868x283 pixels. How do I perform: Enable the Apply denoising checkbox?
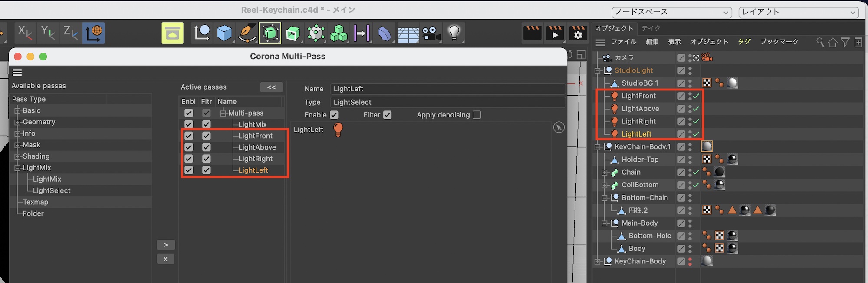point(477,115)
